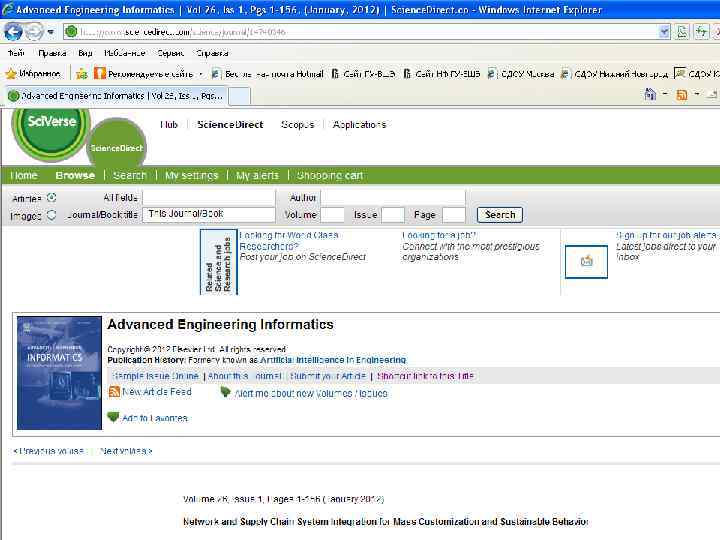Image resolution: width=720 pixels, height=540 pixels.
Task: Expand the RSS feeds dropdown arrow
Action: 697,94
